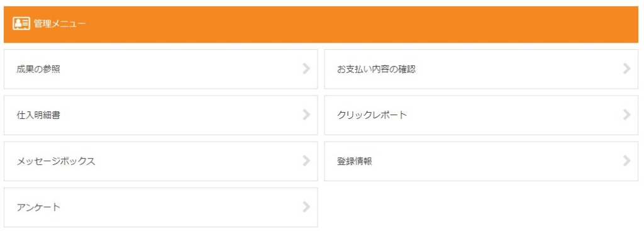This screenshot has height=231, width=644.
Task: Click the white アンケート tile box
Action: tap(160, 207)
